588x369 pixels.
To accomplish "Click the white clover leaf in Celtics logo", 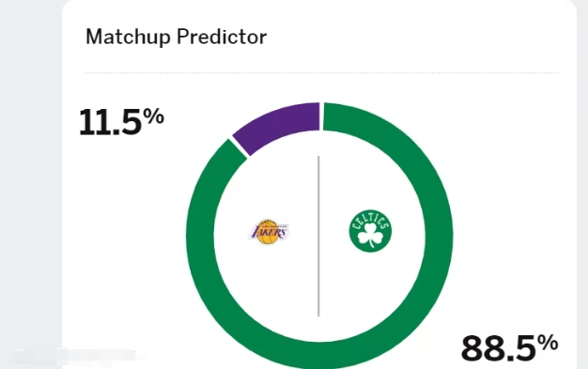I will (370, 236).
